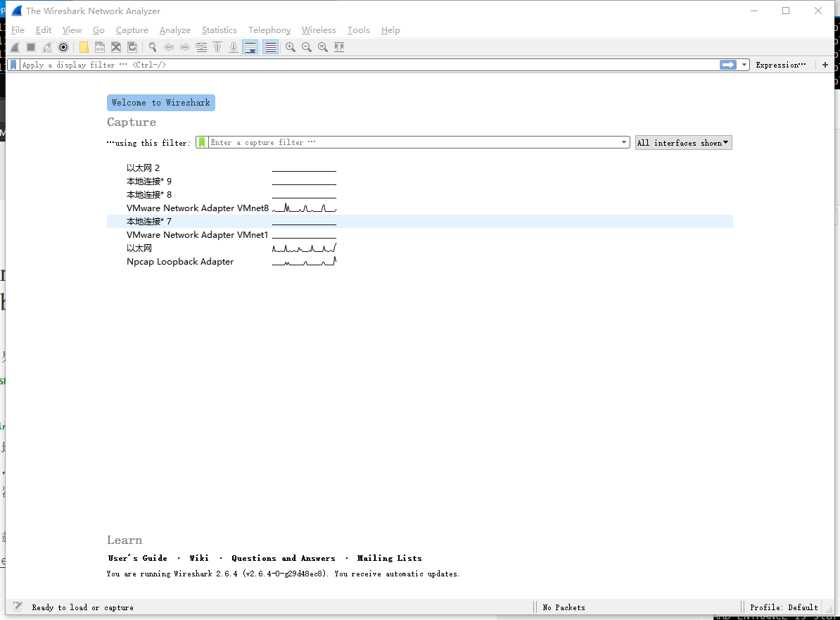Open the Statistics menu
The width and height of the screenshot is (840, 620).
pos(219,30)
